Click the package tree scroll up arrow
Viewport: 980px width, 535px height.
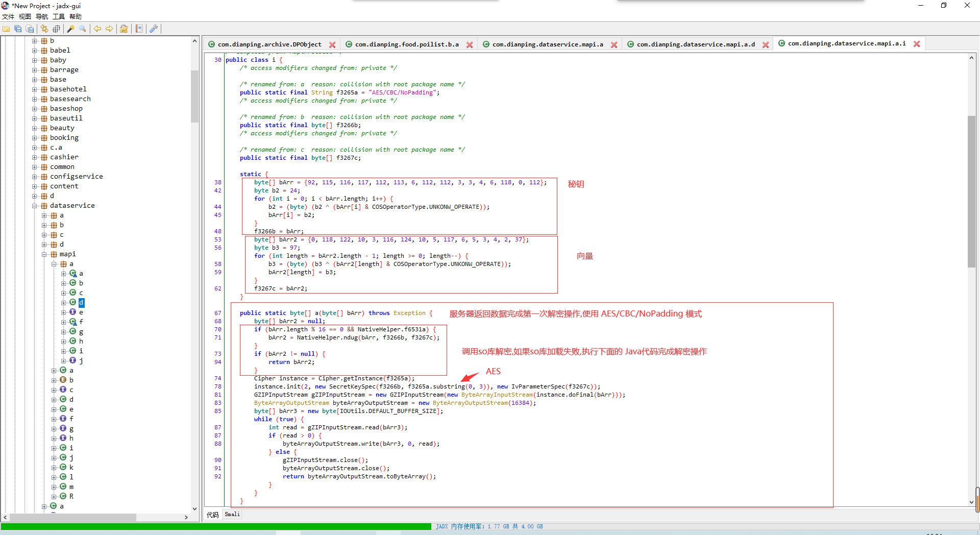click(x=194, y=41)
